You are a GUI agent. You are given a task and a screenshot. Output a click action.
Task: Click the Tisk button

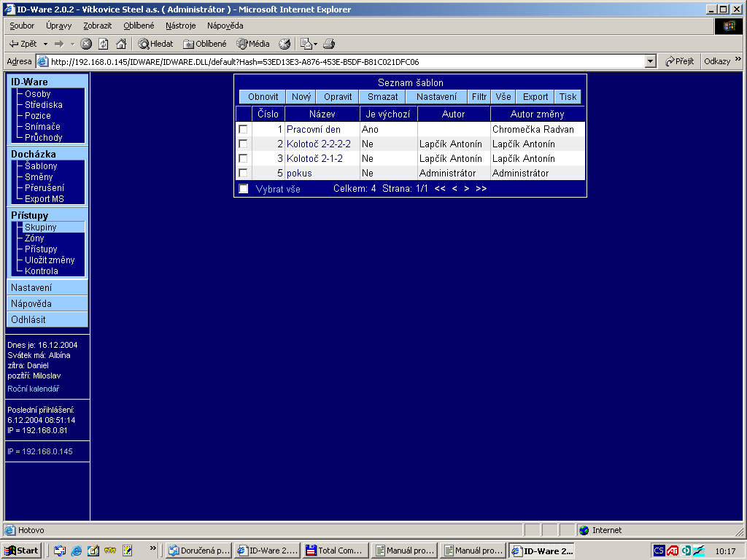568,97
